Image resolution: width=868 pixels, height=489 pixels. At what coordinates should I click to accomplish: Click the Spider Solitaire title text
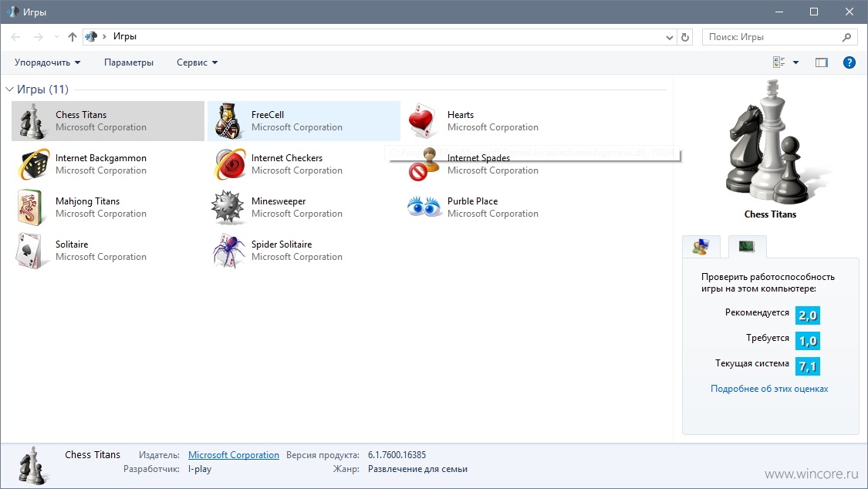pyautogui.click(x=282, y=244)
